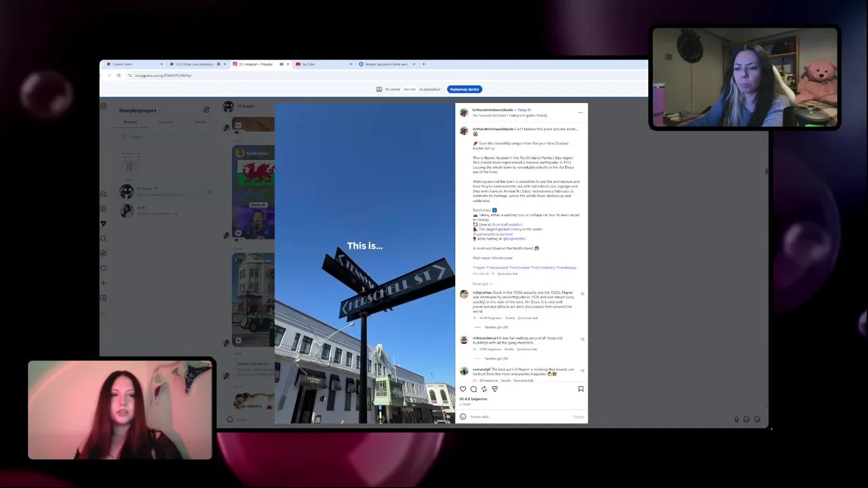Screen dimensions: 868x488
Task: Expand 'Yanıtları gör (14)' replies
Action: (496, 359)
